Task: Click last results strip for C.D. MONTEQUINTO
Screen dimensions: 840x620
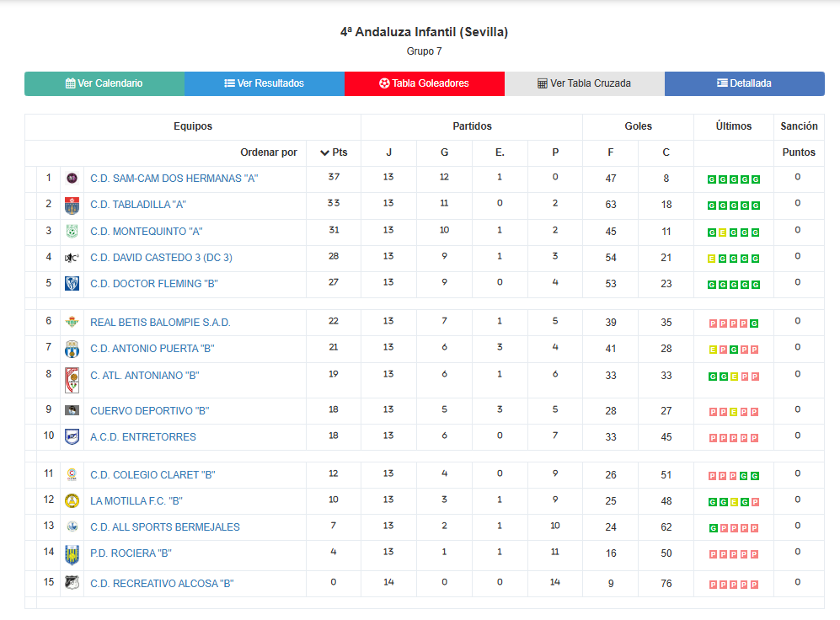Action: pos(734,232)
